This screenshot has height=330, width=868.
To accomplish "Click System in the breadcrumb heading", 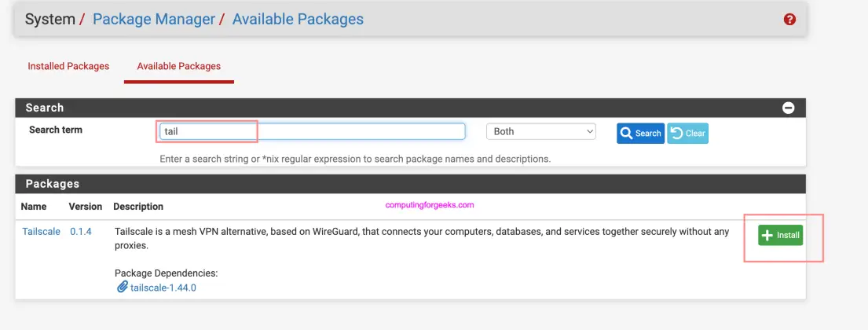I will point(49,20).
